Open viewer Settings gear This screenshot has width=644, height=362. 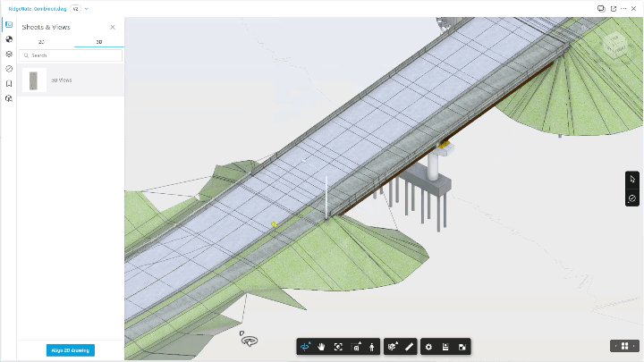(x=428, y=347)
